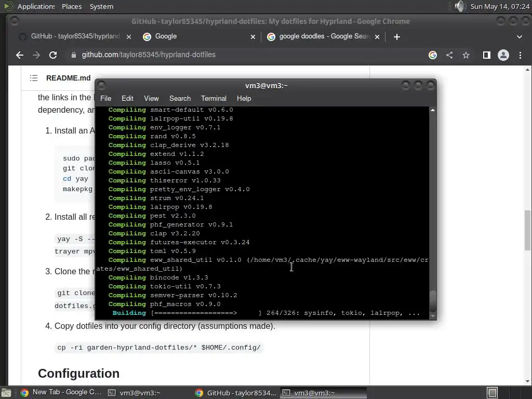Click terminal scrollbar up arrow

coord(433,110)
